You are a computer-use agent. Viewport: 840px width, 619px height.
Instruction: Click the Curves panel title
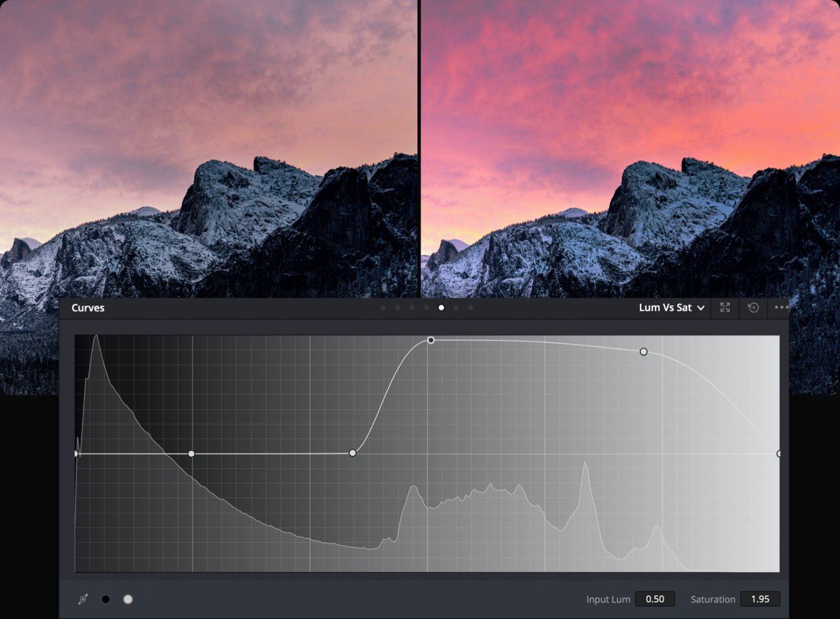point(87,308)
